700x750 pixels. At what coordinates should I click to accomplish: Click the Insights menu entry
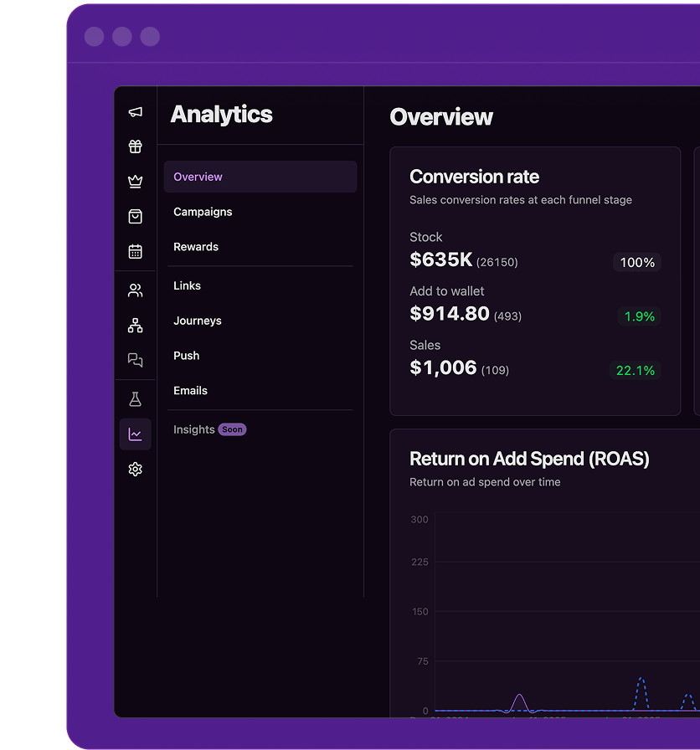pos(193,429)
